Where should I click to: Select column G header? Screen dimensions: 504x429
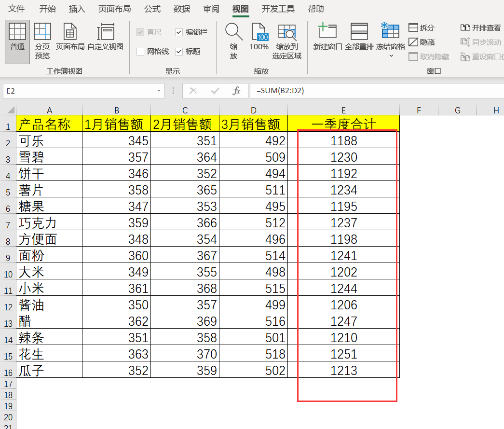pyautogui.click(x=458, y=111)
